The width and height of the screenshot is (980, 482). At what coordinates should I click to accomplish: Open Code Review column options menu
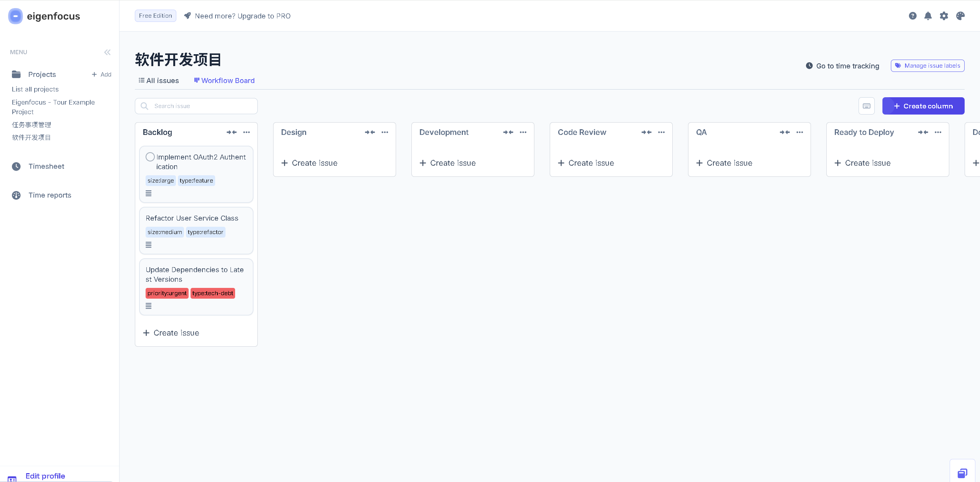coord(661,132)
